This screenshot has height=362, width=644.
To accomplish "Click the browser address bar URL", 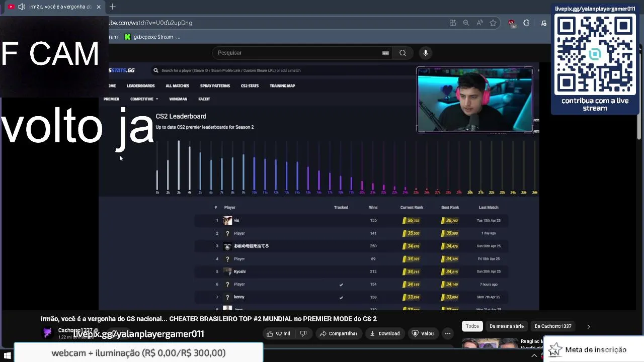I will (x=150, y=23).
